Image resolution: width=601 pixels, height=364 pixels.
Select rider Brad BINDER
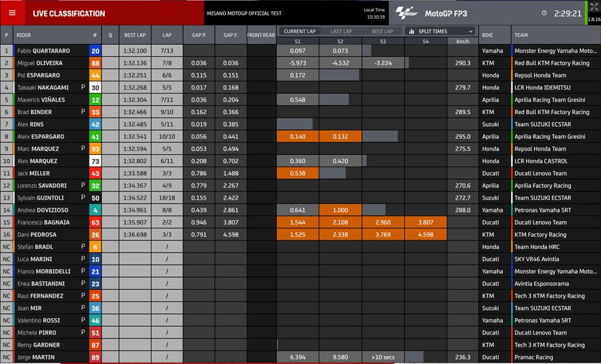click(x=35, y=112)
